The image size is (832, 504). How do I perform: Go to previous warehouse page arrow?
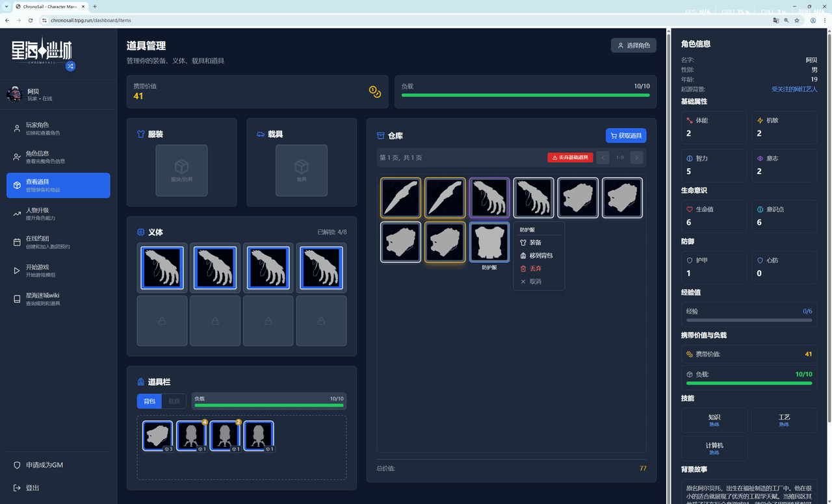click(x=603, y=157)
